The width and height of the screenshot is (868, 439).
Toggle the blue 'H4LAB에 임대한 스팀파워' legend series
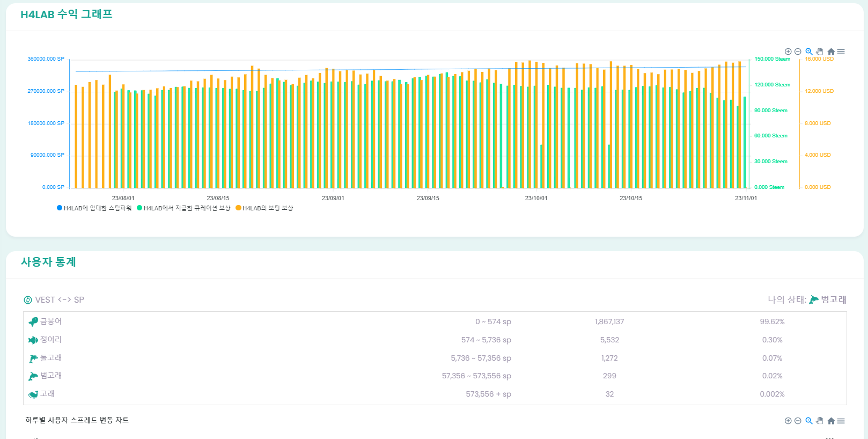pos(94,208)
